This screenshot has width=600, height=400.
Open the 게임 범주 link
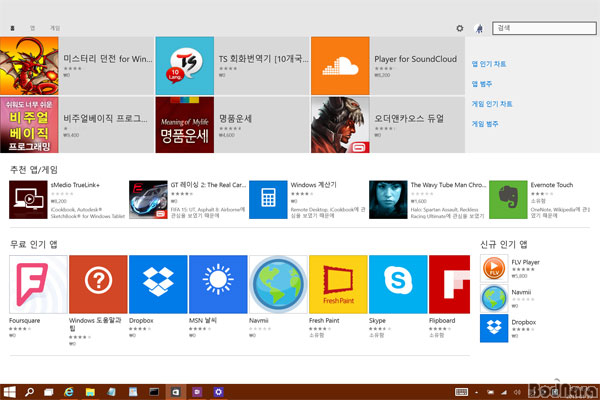pos(485,124)
